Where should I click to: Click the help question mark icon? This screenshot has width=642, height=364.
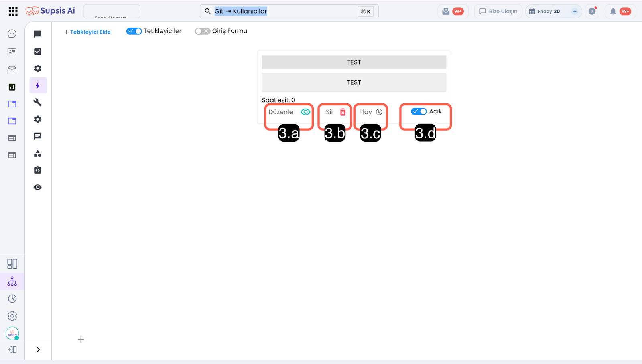point(592,11)
